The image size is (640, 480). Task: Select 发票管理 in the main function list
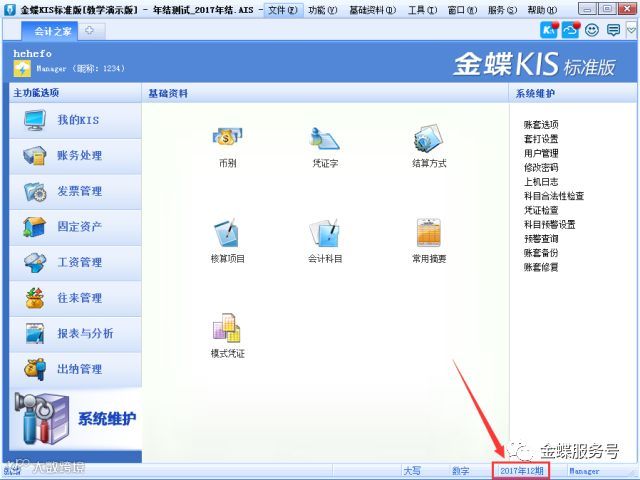coord(76,191)
